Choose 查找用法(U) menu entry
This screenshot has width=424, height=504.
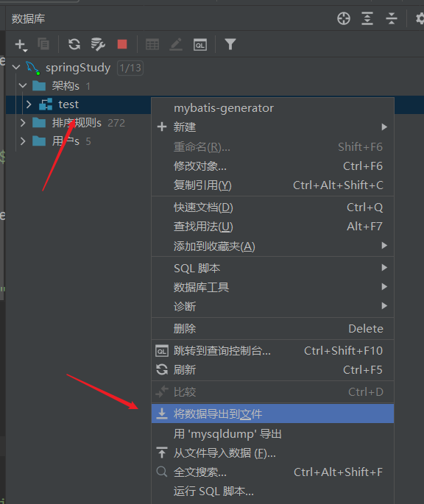pyautogui.click(x=272, y=227)
